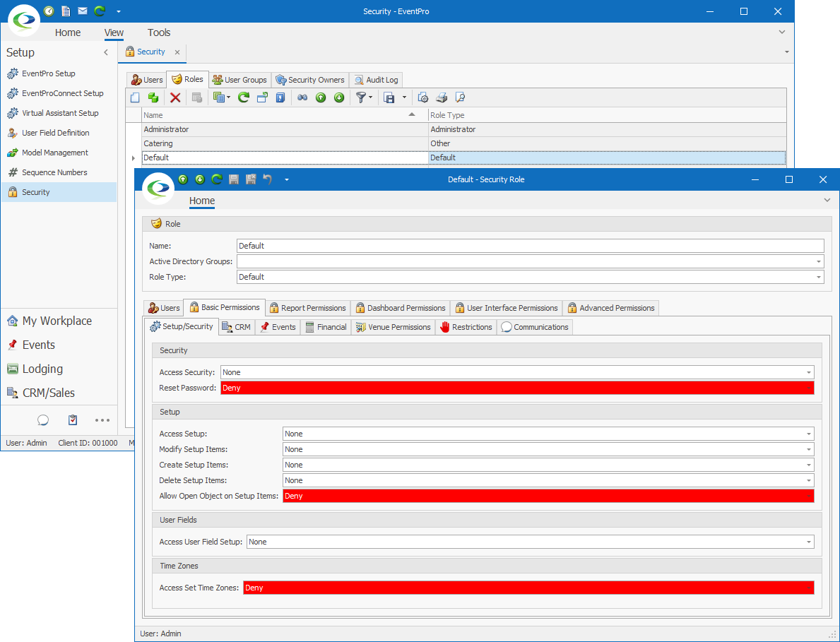Screen dimensions: 840x642
Task: Click the red Allow Open Object Deny field
Action: (548, 497)
